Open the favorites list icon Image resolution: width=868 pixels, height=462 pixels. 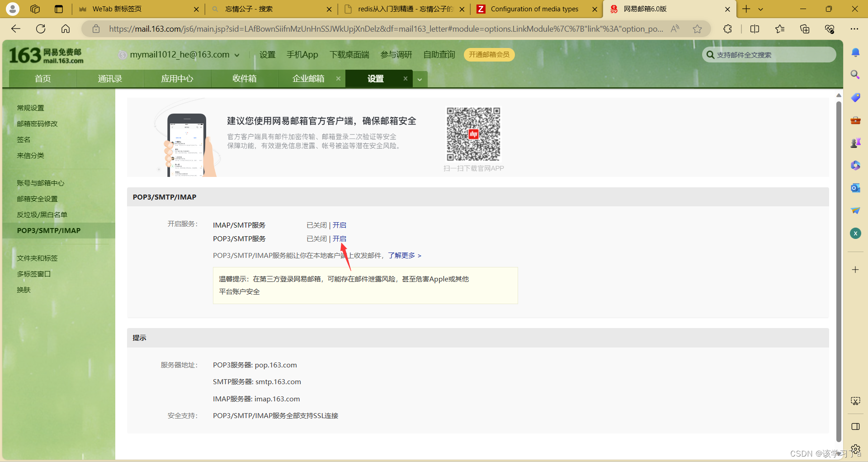coord(780,29)
